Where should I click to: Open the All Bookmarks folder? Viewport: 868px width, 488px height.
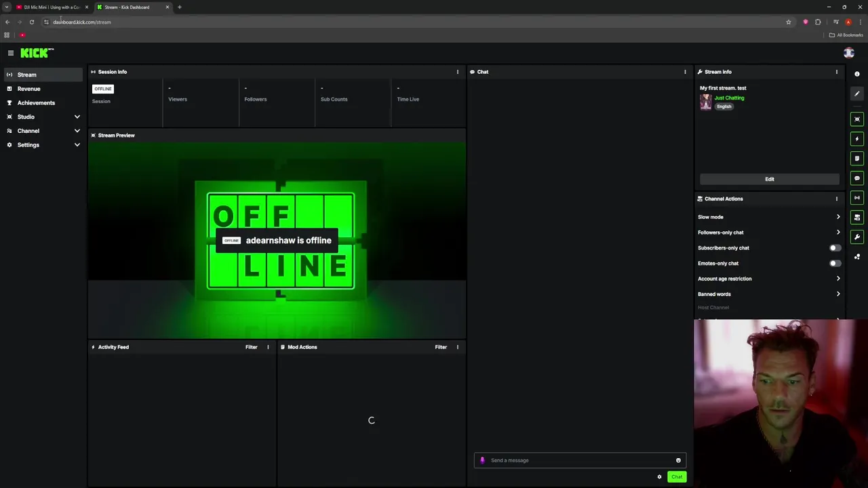846,35
